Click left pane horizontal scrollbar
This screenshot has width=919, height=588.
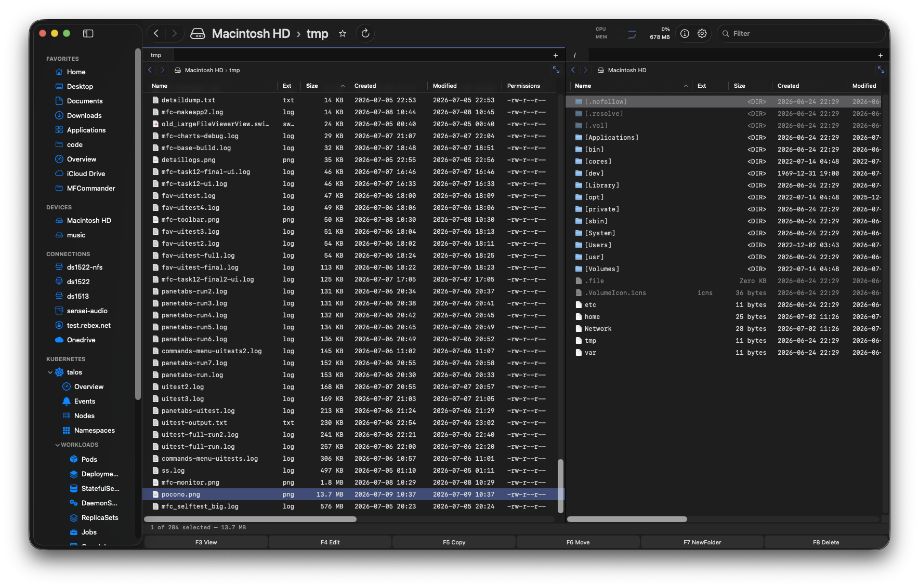(250, 519)
